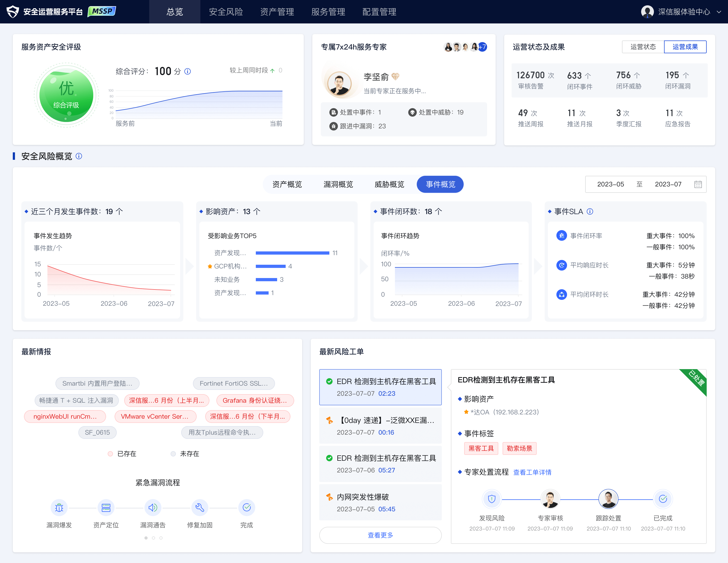Open the 安全风险 menu
Screen dimensions: 728x563
tap(226, 12)
